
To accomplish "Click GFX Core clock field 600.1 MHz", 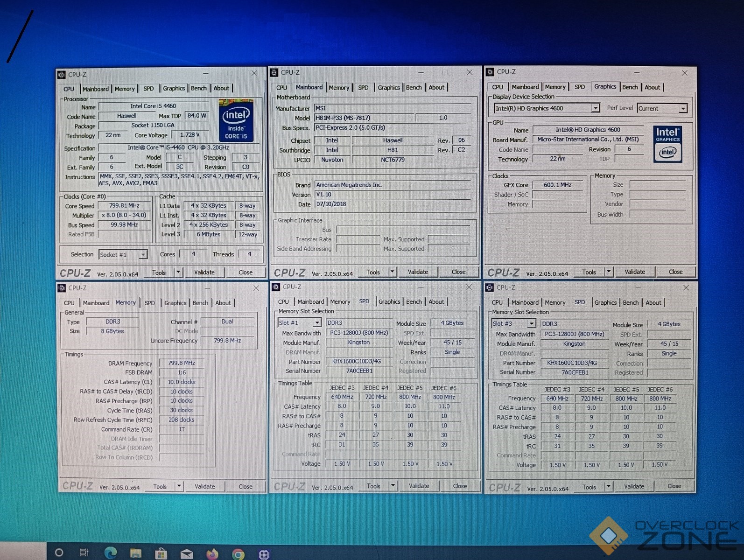I will (558, 185).
